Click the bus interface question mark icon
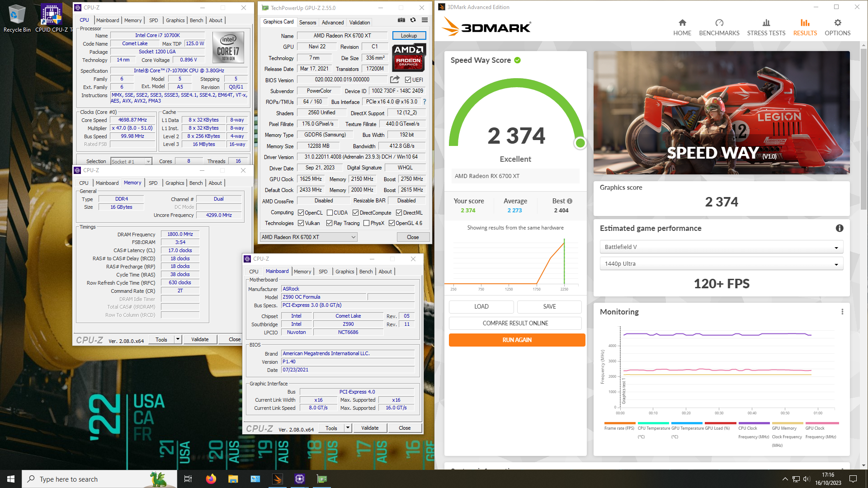Viewport: 868px width, 488px height. [x=425, y=102]
